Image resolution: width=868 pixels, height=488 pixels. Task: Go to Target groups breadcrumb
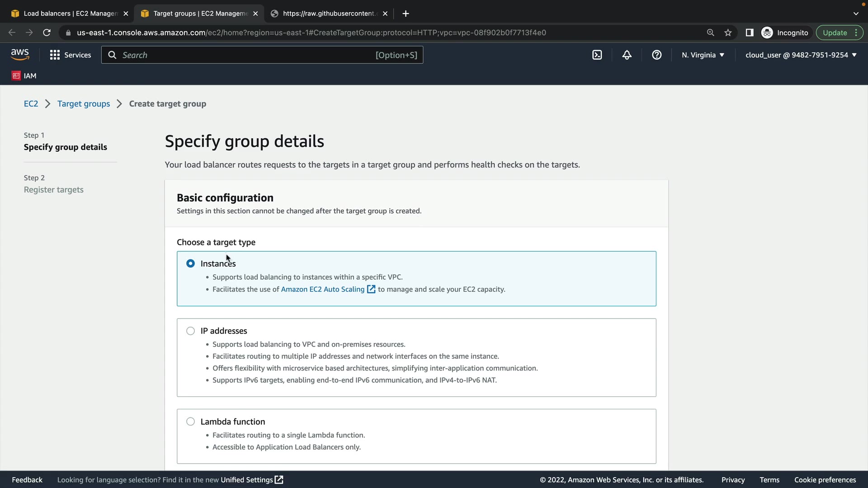click(x=84, y=104)
